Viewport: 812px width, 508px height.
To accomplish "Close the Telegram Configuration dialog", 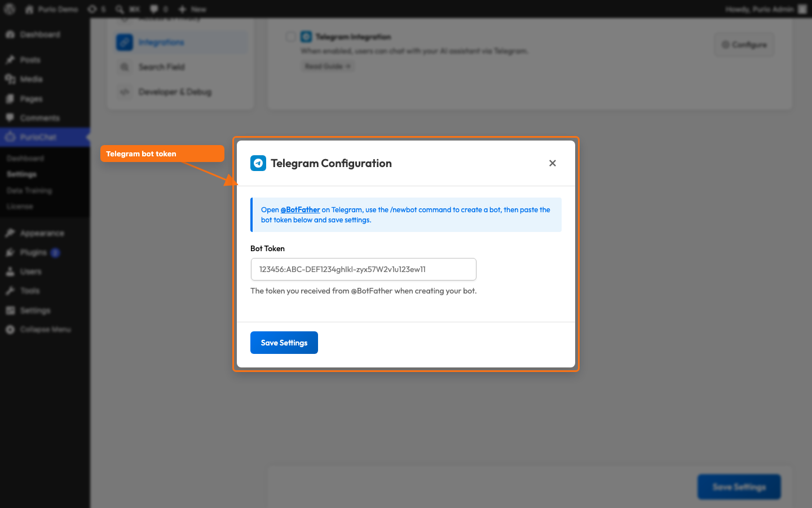I will (x=553, y=163).
